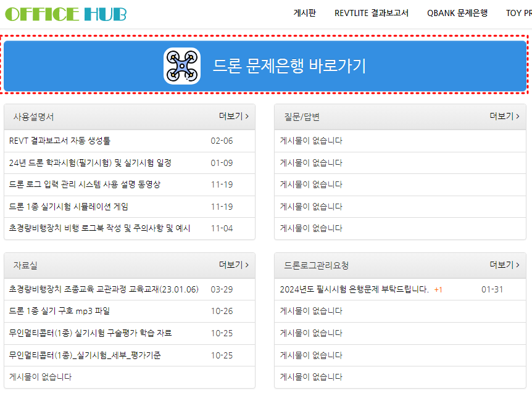
Task: Expand 드론로그관리요청 section with 더보기
Action: click(505, 265)
